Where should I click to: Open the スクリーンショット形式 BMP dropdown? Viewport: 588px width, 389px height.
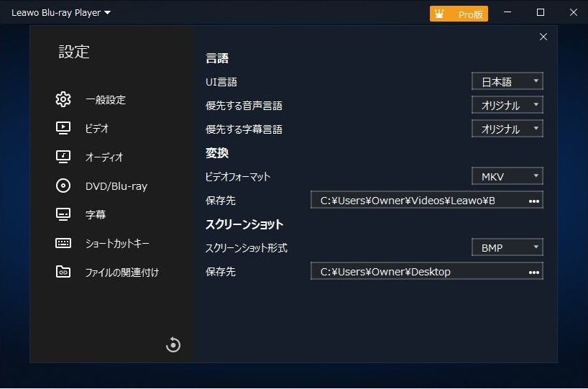point(507,247)
